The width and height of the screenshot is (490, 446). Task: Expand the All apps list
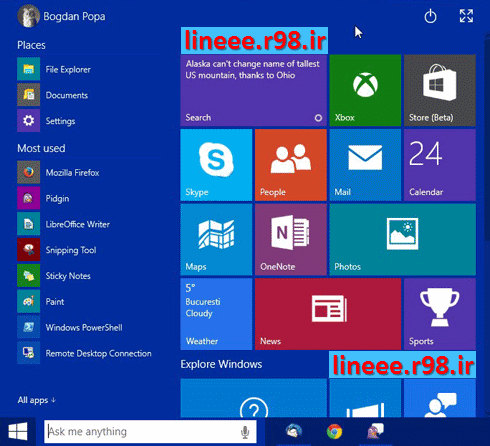37,400
